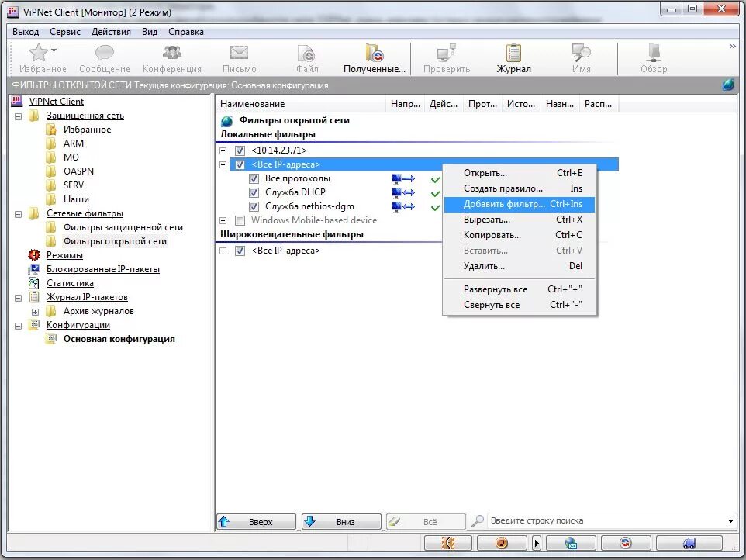
Task: Collapse the selected <Все IP-адреса> local filter
Action: click(x=223, y=164)
